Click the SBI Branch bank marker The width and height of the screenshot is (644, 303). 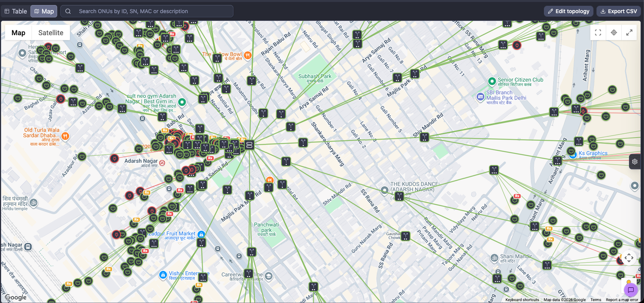click(480, 97)
